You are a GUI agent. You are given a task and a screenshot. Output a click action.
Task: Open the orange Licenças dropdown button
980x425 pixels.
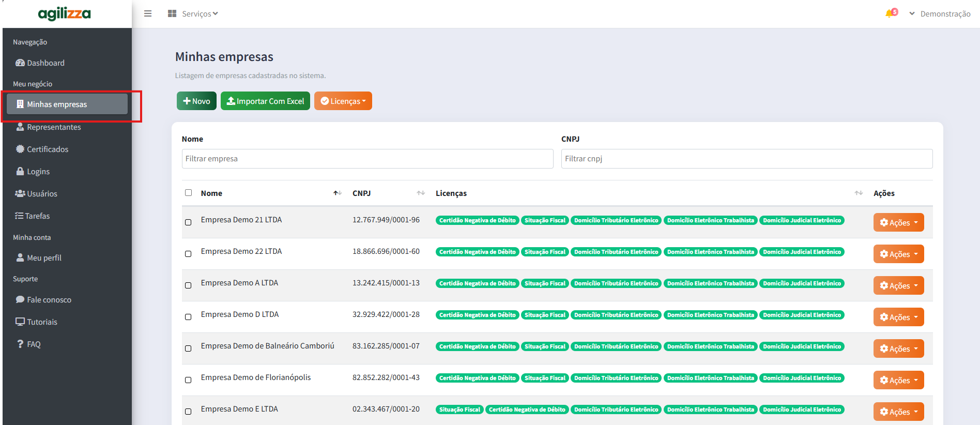point(343,101)
